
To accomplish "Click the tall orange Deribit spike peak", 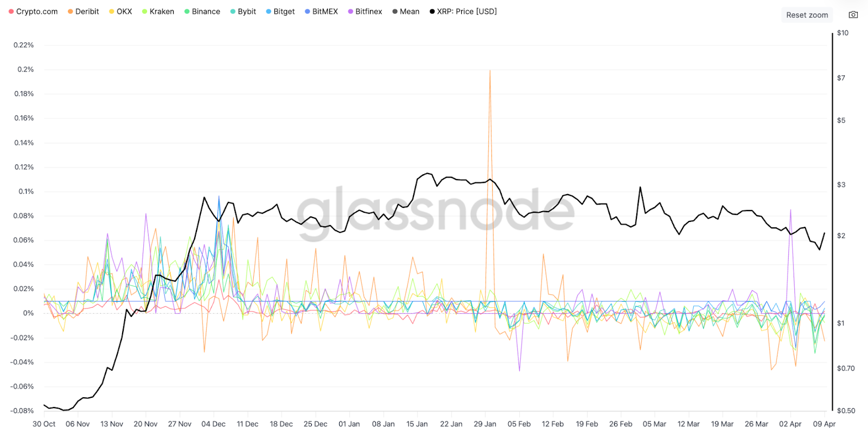I will (490, 71).
